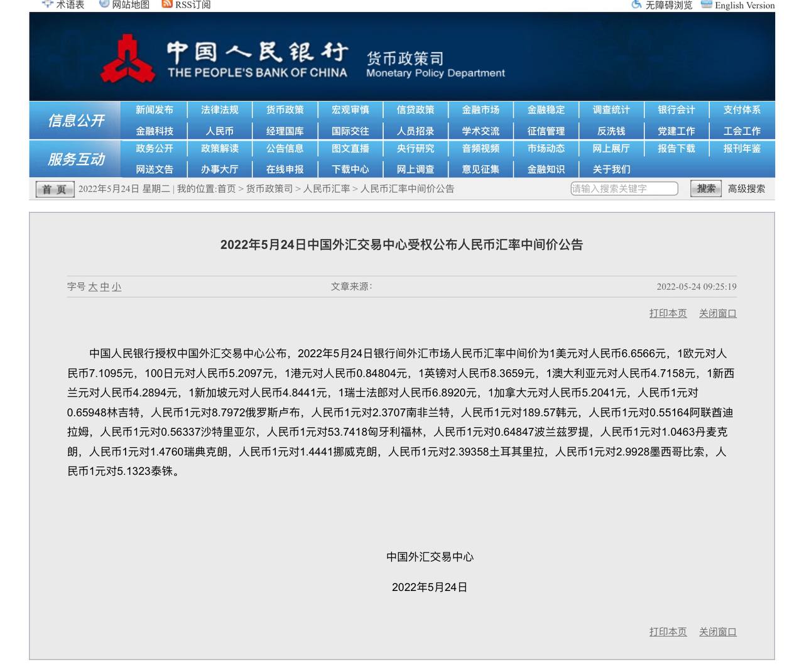Viewport: 804px width, 672px height.
Task: Click the 服务互动 section header
Action: (x=75, y=160)
